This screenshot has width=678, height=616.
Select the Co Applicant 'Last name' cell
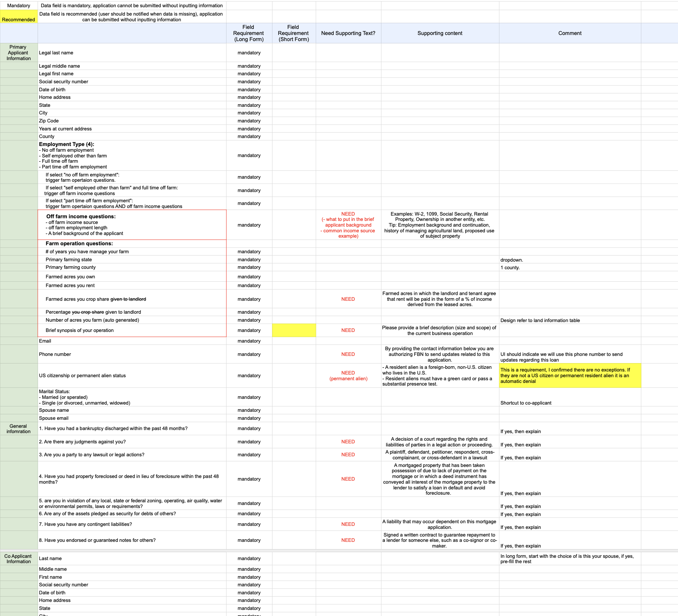[132, 559]
